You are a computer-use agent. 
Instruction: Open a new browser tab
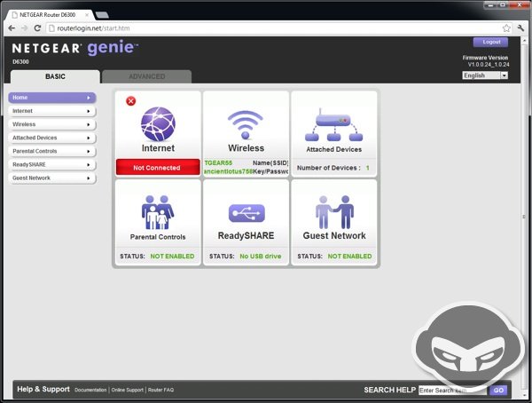tap(102, 15)
